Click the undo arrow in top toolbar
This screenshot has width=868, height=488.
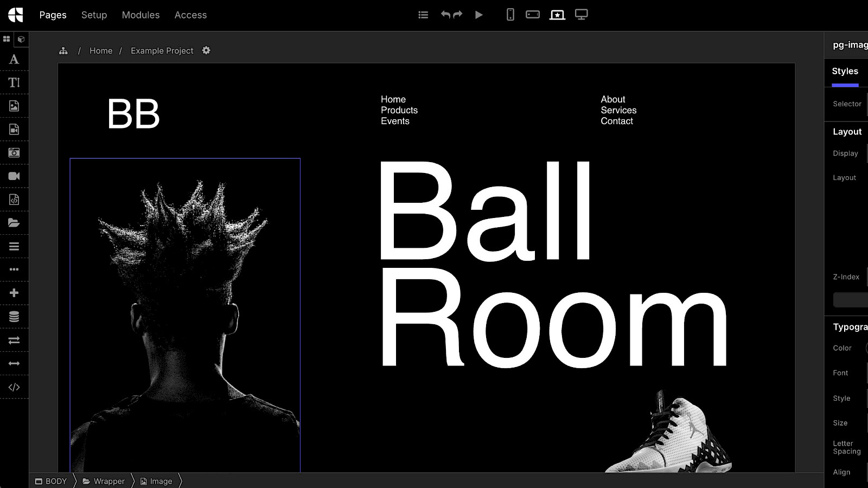[445, 15]
